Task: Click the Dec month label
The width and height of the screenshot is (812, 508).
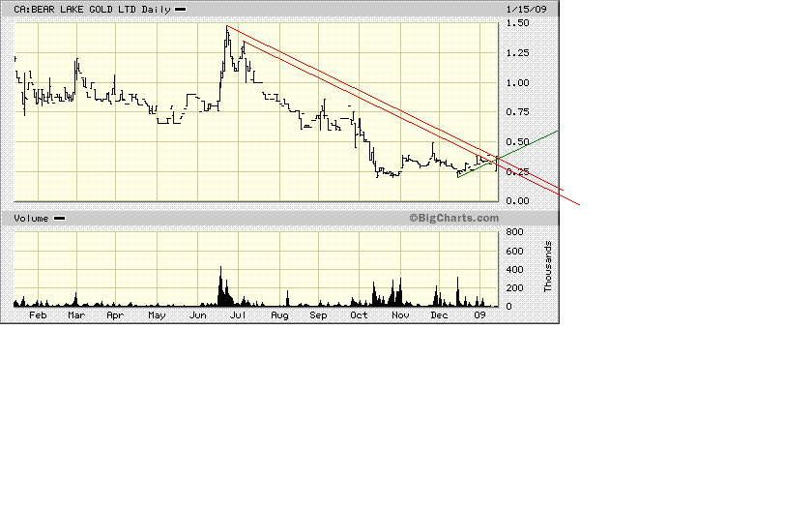Action: [439, 315]
